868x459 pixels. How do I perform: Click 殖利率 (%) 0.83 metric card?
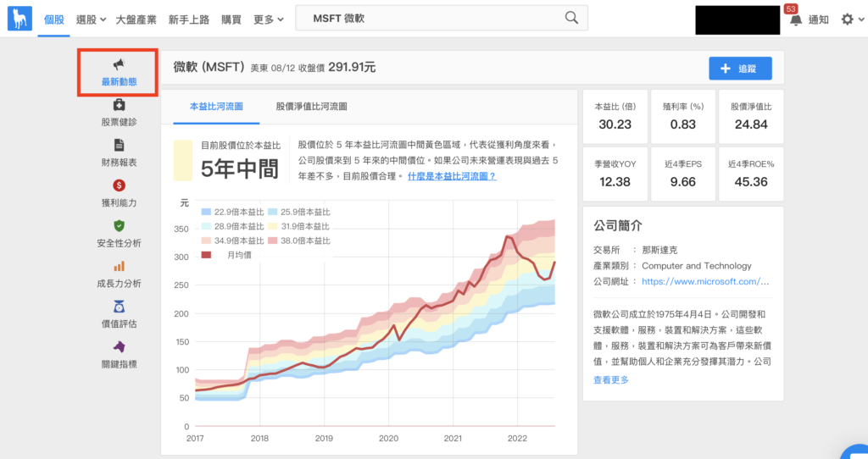click(x=683, y=117)
